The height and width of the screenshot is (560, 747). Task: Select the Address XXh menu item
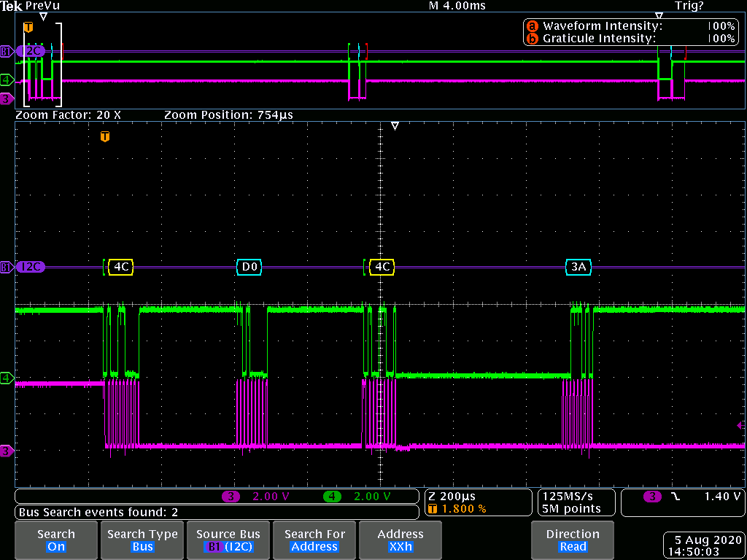point(400,540)
